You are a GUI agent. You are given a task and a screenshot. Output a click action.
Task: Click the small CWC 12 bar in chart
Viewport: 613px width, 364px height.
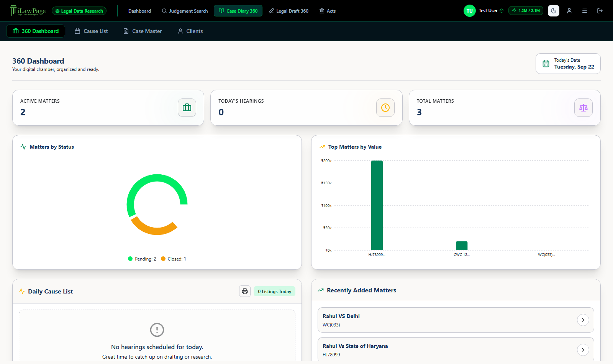pyautogui.click(x=462, y=246)
